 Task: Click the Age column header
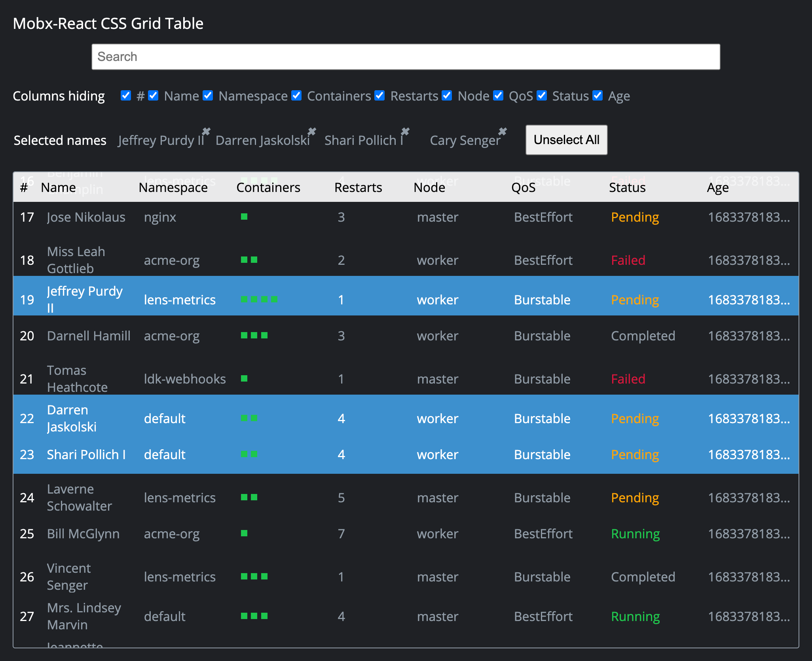click(x=717, y=187)
